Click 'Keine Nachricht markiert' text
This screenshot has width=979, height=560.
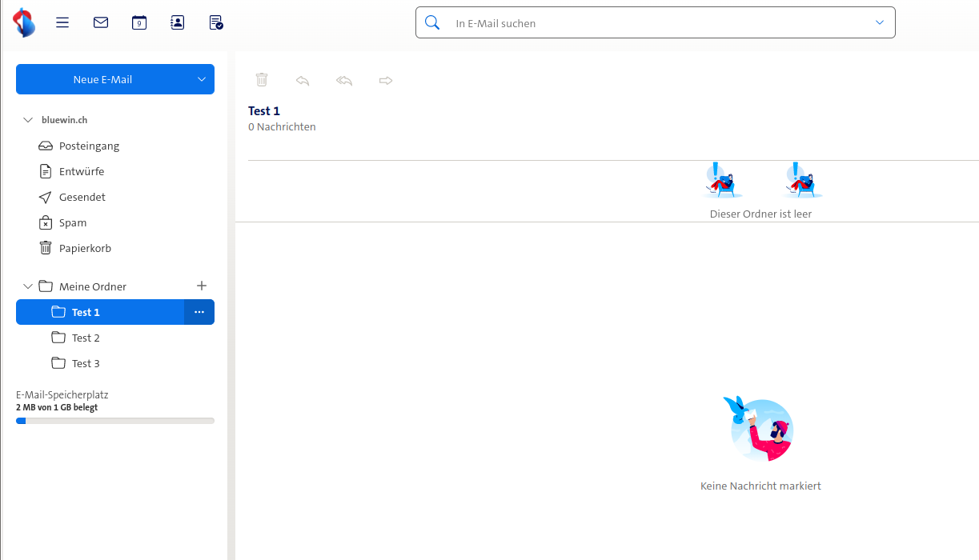click(x=760, y=486)
